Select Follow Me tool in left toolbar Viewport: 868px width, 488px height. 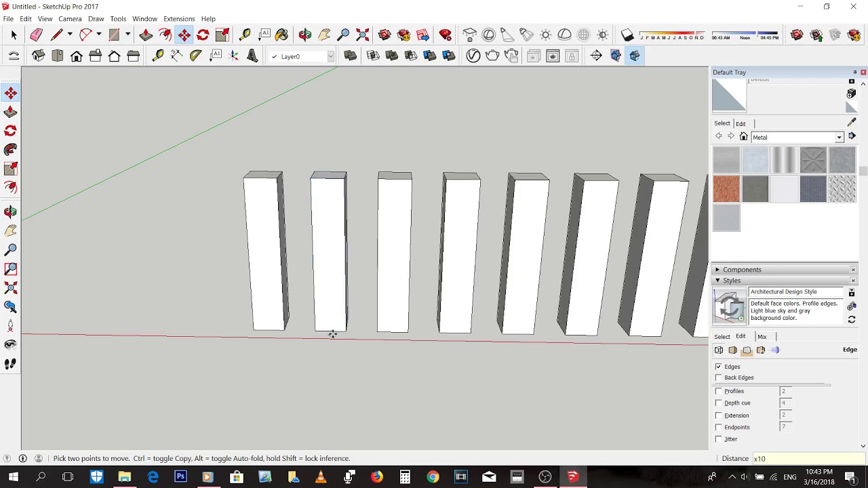click(11, 150)
